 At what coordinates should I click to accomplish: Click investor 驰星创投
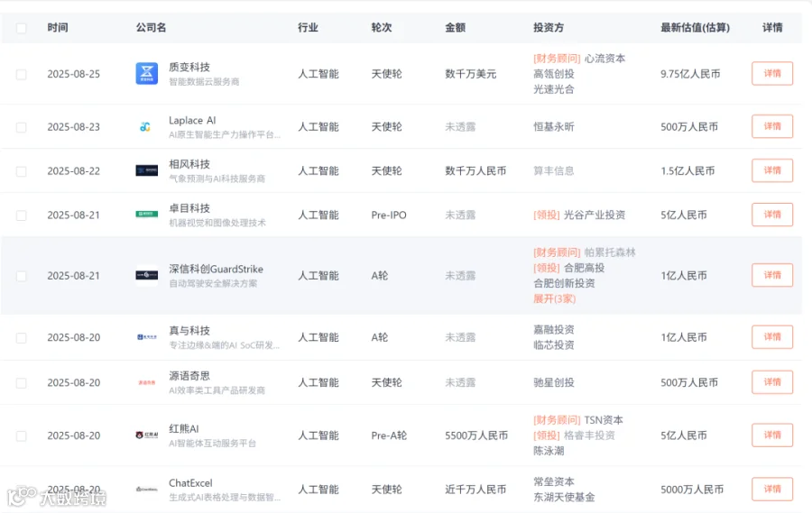(554, 382)
